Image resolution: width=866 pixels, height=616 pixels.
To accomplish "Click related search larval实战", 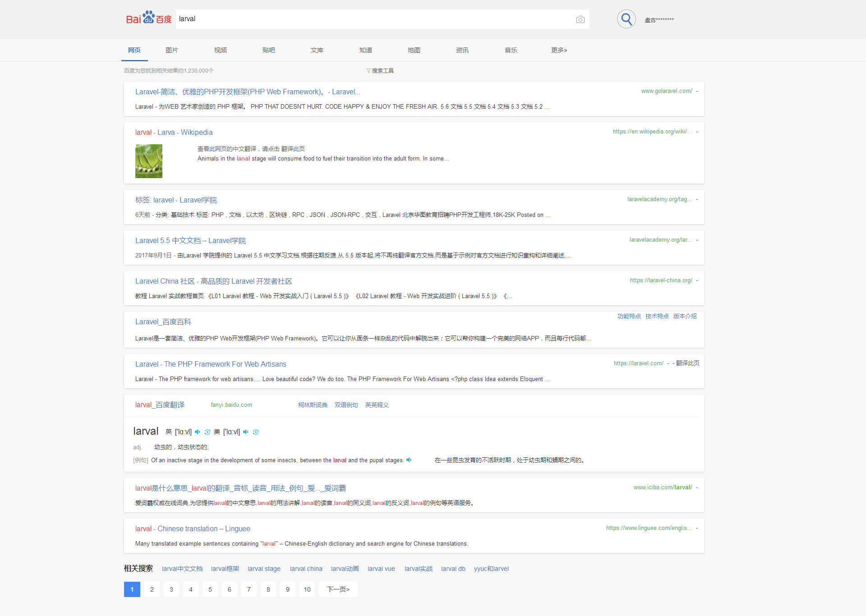I will [x=419, y=569].
